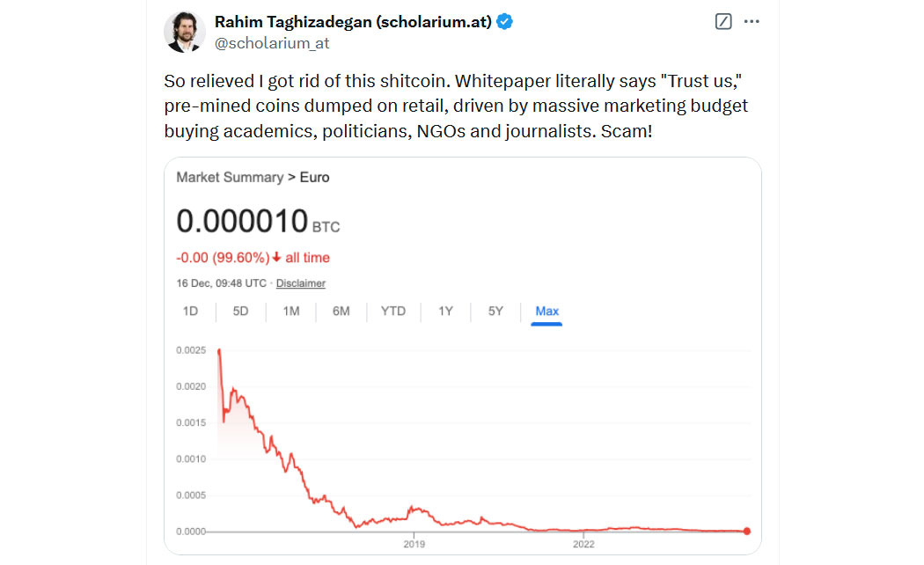The width and height of the screenshot is (924, 565).
Task: Choose the 5Y chart range
Action: coord(495,311)
